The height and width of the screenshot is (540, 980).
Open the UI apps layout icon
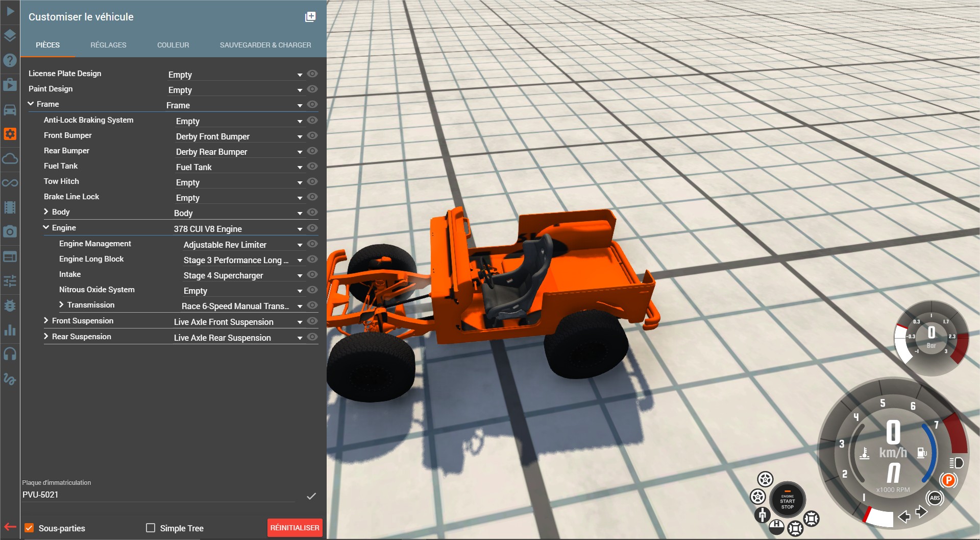coord(10,256)
